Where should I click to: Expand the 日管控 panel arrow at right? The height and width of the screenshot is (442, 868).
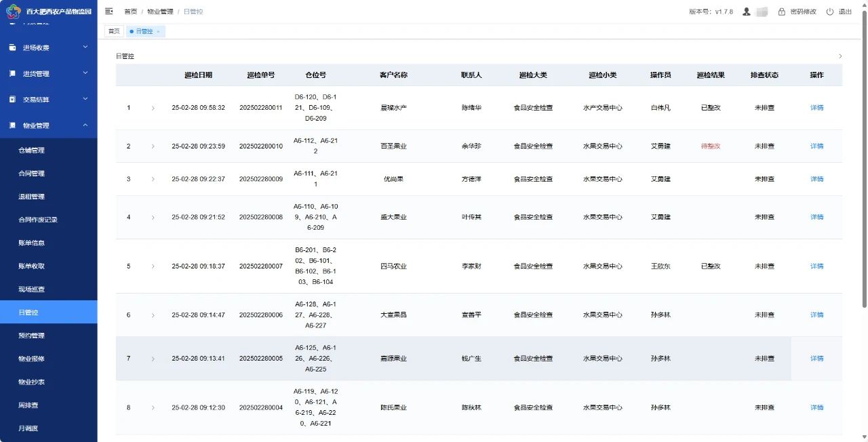coord(840,56)
